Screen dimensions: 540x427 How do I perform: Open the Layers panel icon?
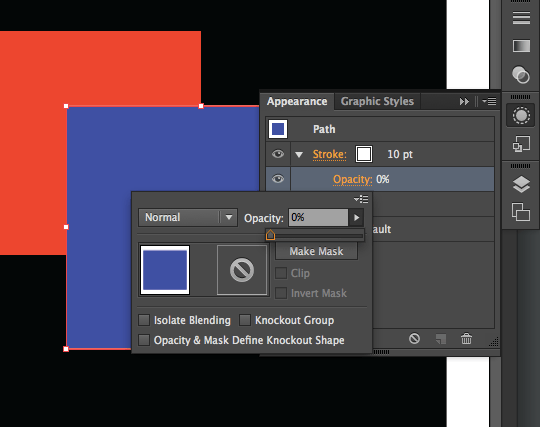(x=521, y=184)
